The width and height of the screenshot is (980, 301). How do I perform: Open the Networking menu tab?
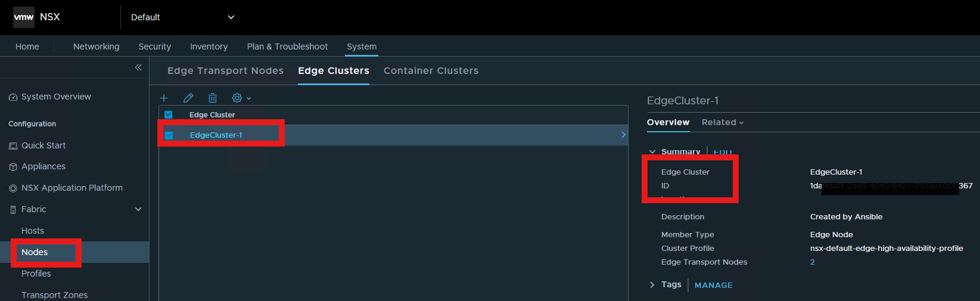(96, 46)
